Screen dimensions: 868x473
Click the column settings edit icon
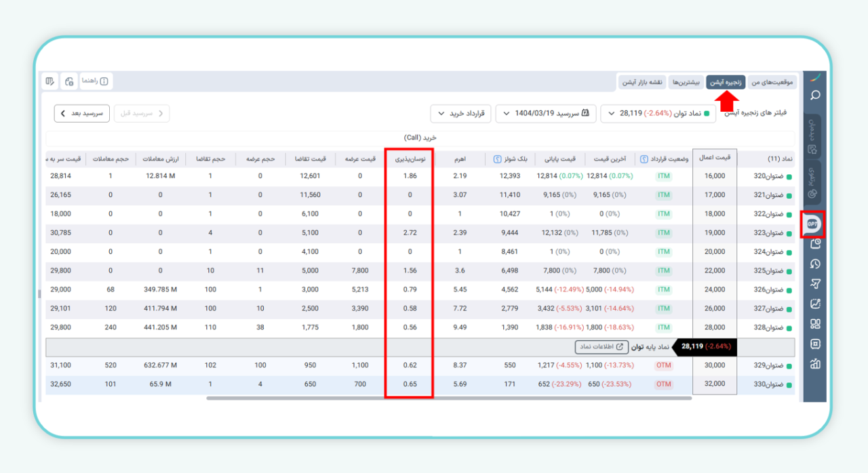tap(50, 81)
